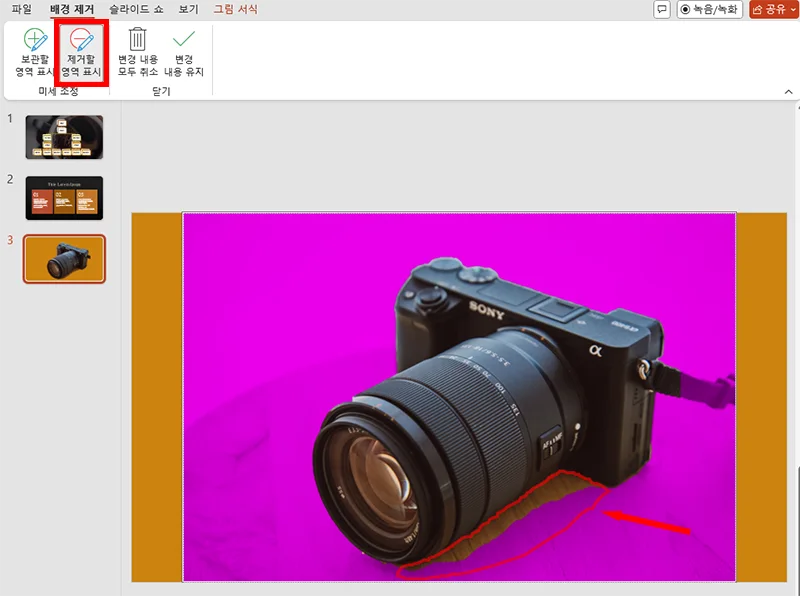Open the comments speech-bubble icon
Screen dimensions: 800x596
pyautogui.click(x=662, y=9)
